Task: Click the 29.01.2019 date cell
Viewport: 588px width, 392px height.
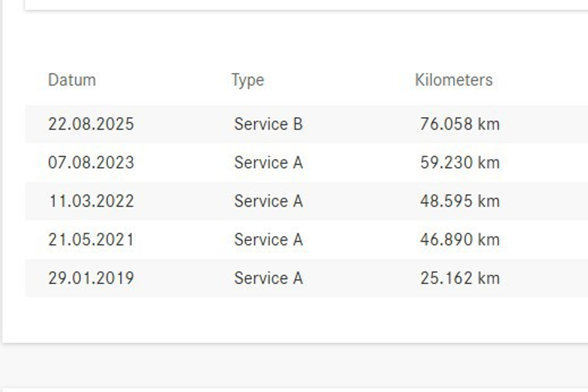Action: tap(91, 278)
